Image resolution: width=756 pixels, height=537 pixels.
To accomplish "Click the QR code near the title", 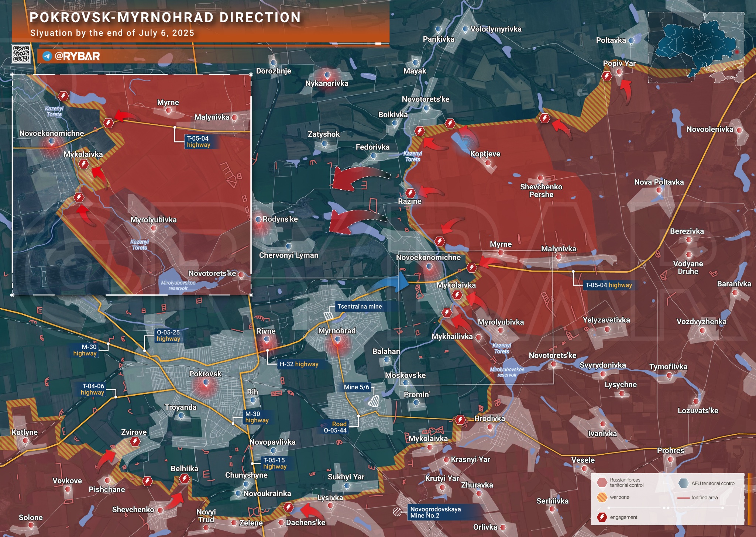I will pyautogui.click(x=21, y=54).
